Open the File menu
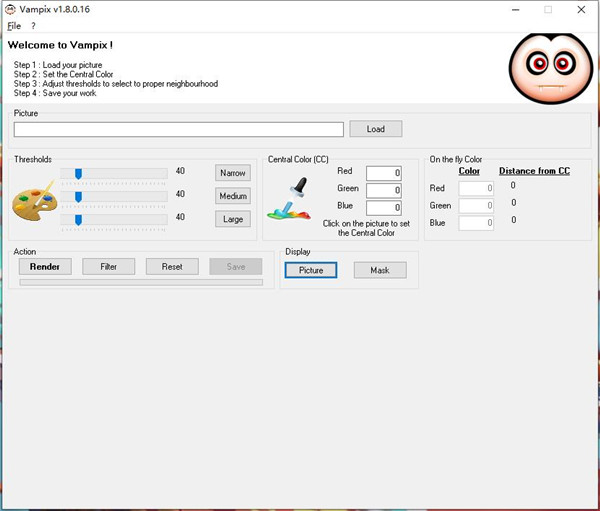 (14, 26)
